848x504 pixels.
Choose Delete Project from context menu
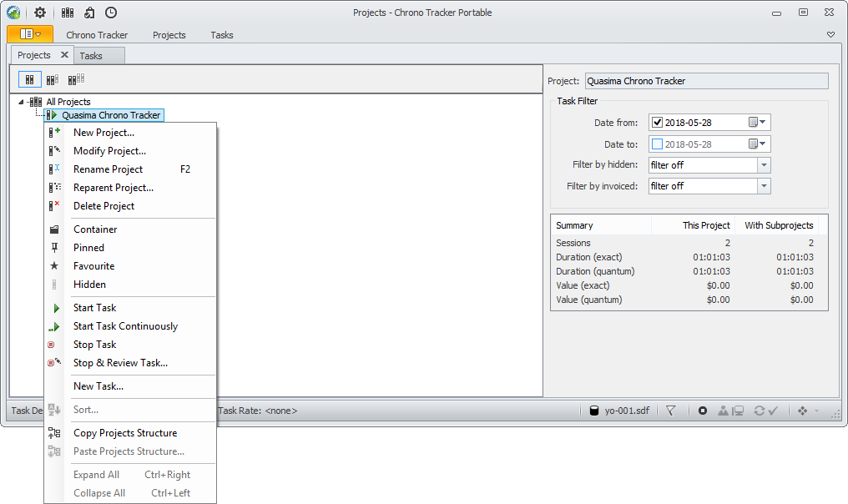pyautogui.click(x=130, y=206)
